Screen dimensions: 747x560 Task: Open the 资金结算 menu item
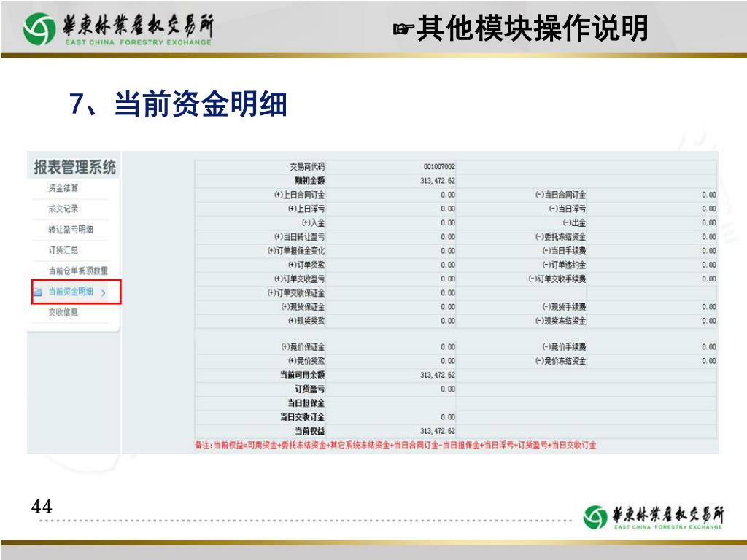click(63, 188)
